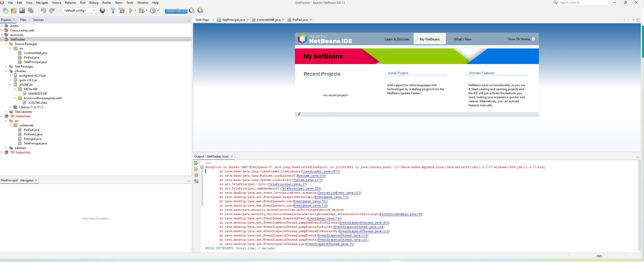The height and width of the screenshot is (262, 644).
Task: Click the Profile Project toolbar icon
Action: click(153, 11)
